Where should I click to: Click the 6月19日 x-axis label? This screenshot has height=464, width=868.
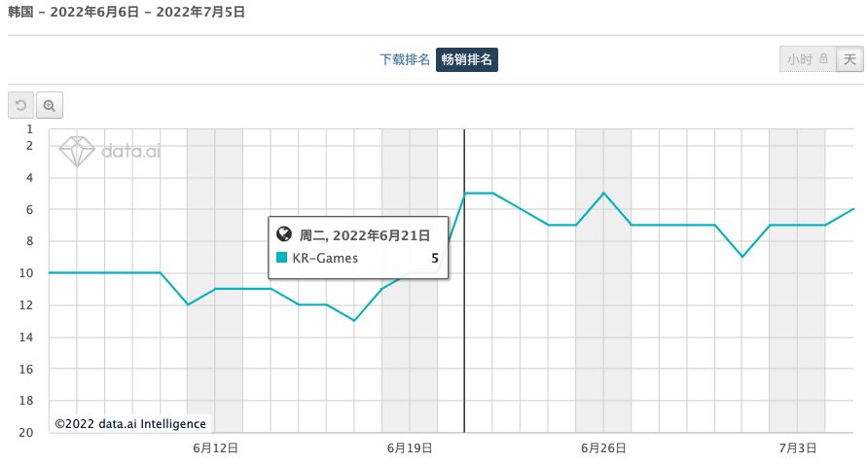[410, 448]
